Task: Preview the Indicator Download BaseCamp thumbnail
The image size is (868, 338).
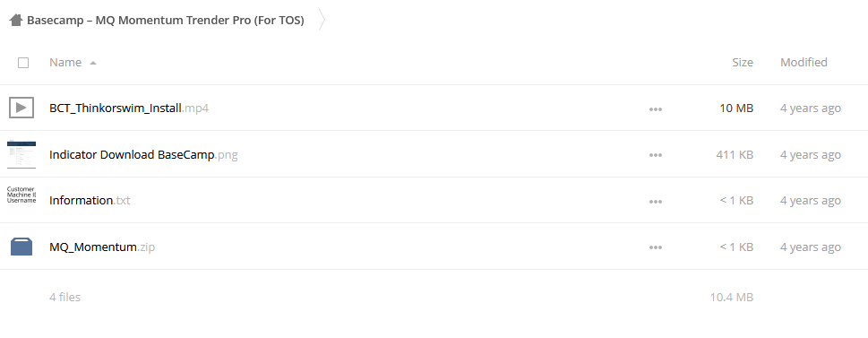Action: pyautogui.click(x=21, y=154)
